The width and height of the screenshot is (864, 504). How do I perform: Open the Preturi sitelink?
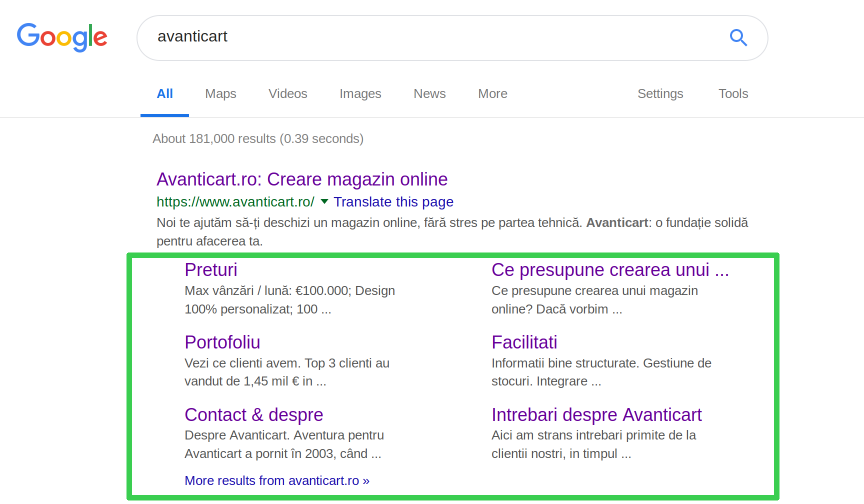210,270
